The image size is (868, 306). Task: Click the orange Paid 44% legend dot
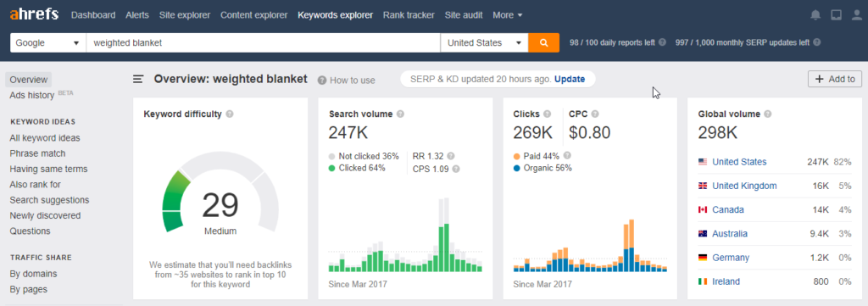click(516, 156)
